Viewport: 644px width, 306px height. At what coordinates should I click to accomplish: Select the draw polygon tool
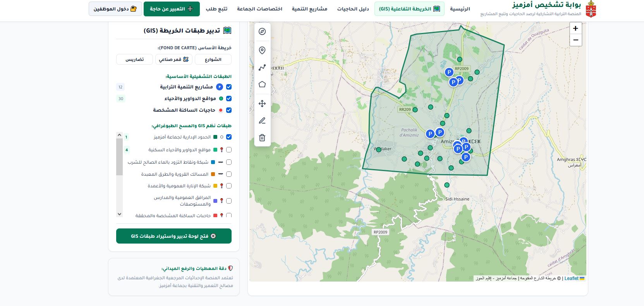[x=262, y=85]
